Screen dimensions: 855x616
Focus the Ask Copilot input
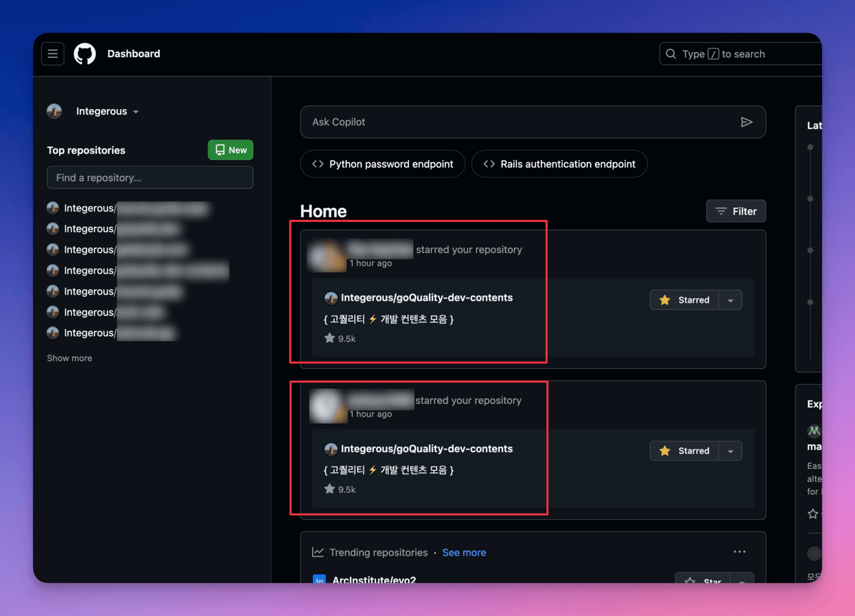point(533,122)
